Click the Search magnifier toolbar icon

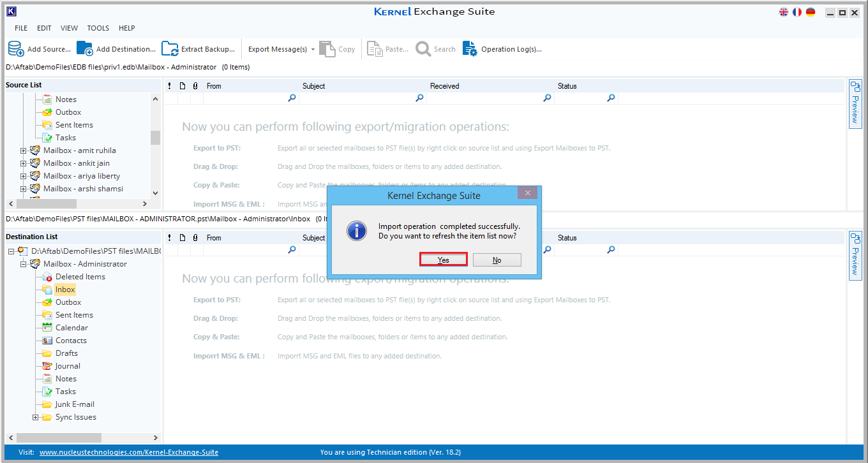coord(423,48)
